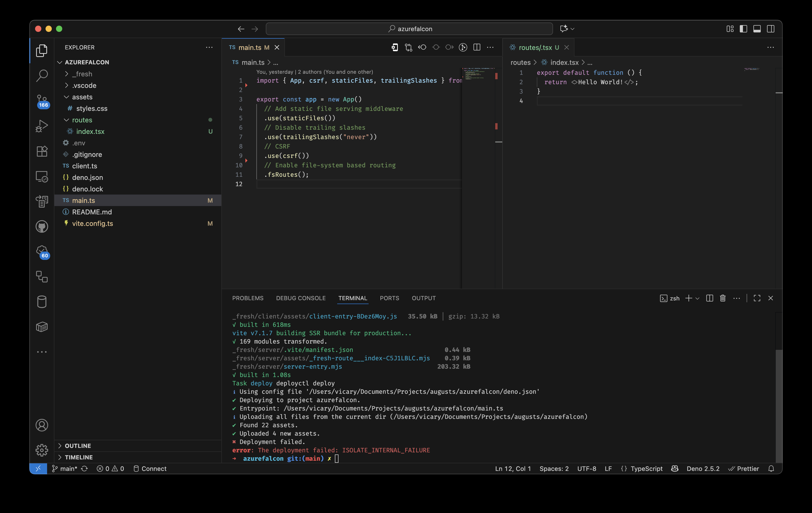This screenshot has width=812, height=513.
Task: Click the Accounts icon
Action: pyautogui.click(x=42, y=425)
